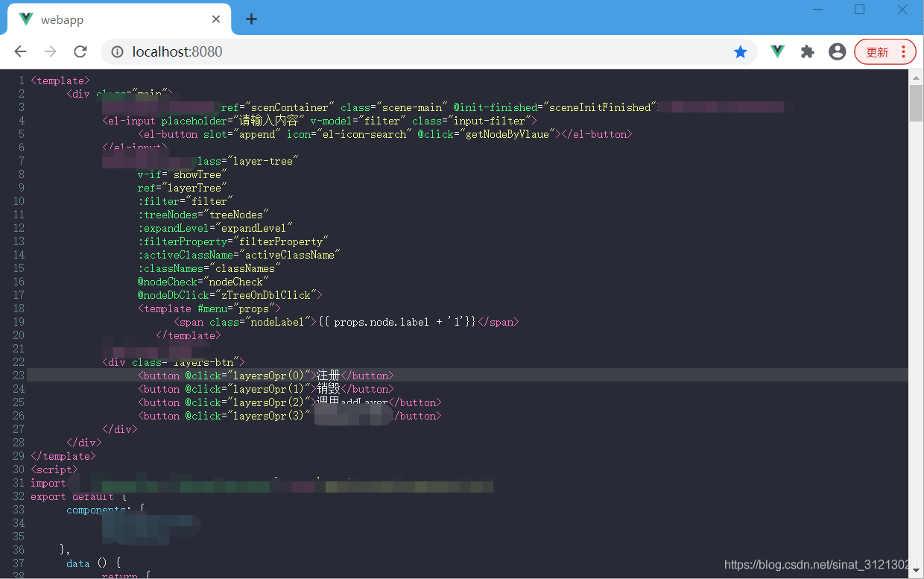Screen dimensions: 924x579
Task: Bookmark the page with the star icon
Action: [740, 51]
